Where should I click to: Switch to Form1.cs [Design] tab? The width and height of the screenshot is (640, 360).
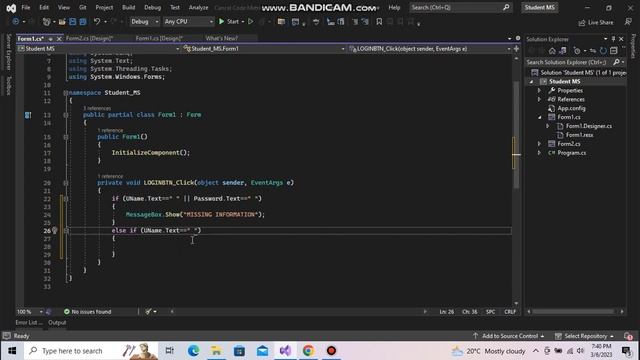coord(159,38)
